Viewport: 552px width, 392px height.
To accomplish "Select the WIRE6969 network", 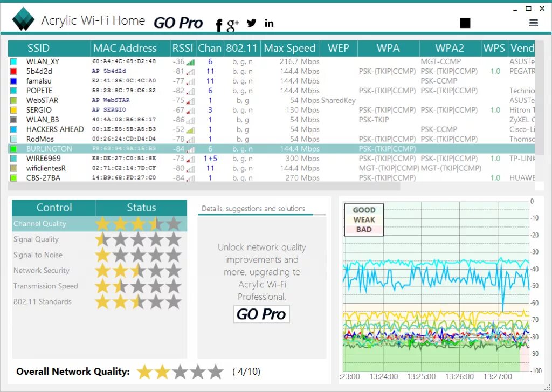I will point(272,159).
